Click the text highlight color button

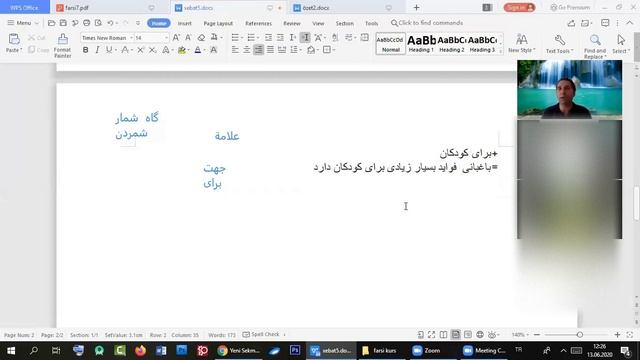click(182, 50)
